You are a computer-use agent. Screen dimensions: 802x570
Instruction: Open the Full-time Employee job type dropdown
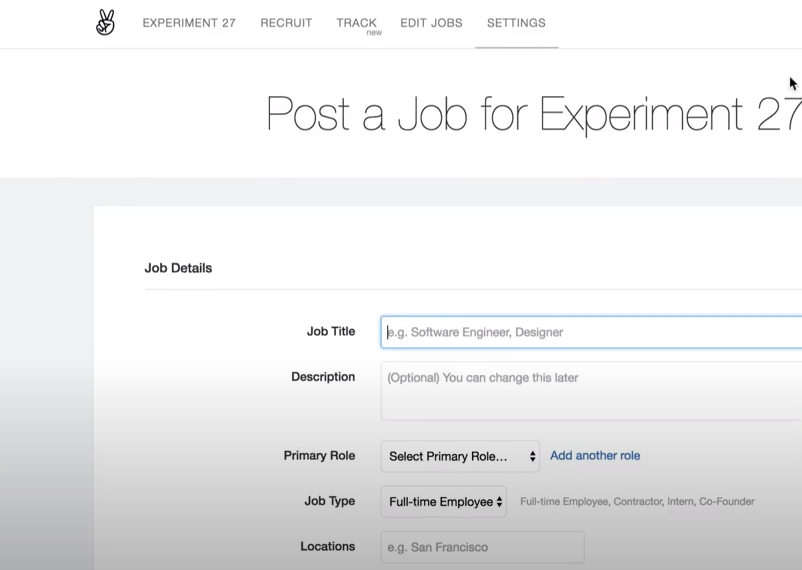point(443,502)
